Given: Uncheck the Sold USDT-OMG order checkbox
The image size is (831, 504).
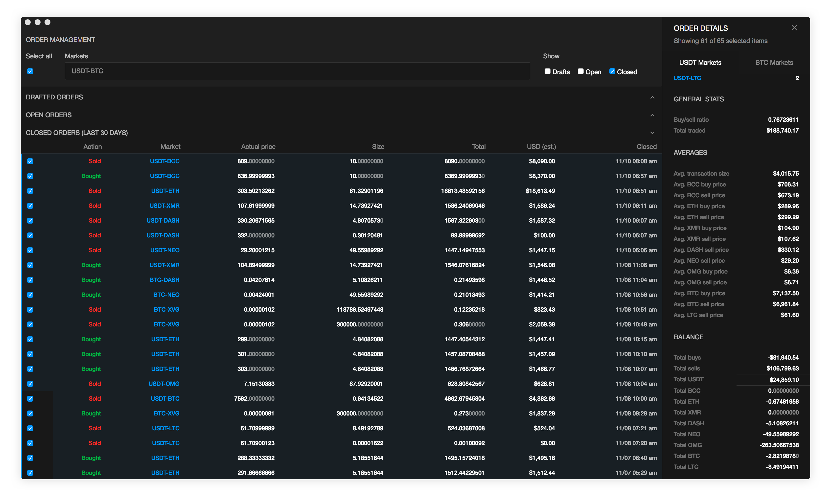Looking at the screenshot, I should [x=30, y=384].
